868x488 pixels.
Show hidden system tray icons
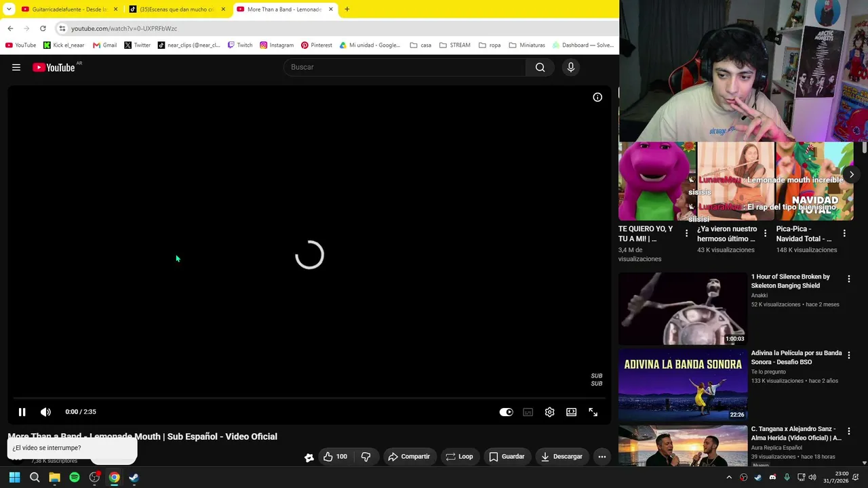point(729,477)
